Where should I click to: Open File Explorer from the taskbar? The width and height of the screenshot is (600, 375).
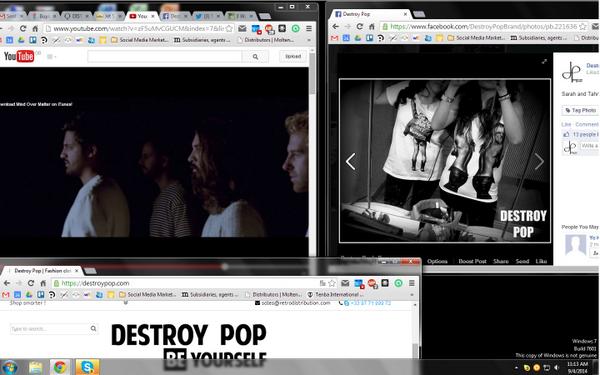coord(35,367)
